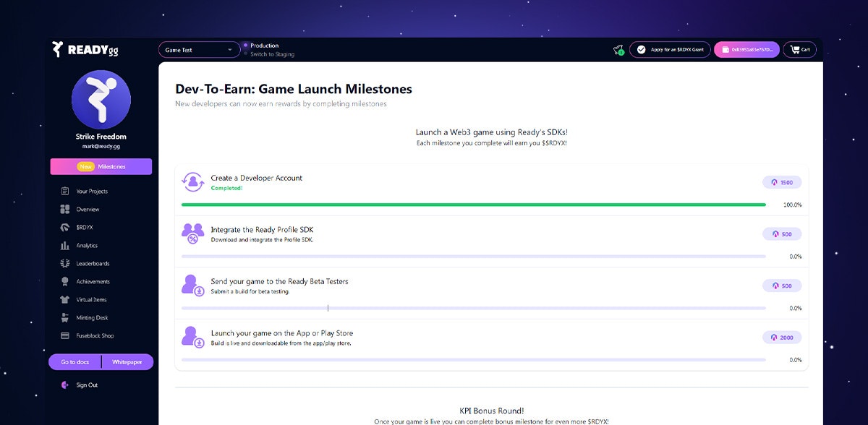The height and width of the screenshot is (425, 868).
Task: Go to Your Projects
Action: [x=91, y=192]
